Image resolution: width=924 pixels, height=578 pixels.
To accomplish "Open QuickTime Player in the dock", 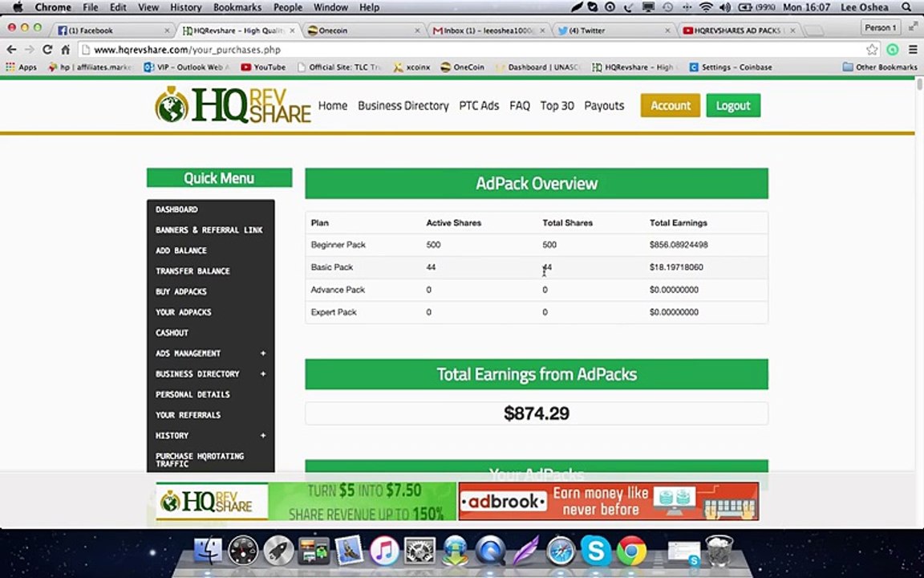I will tap(490, 551).
